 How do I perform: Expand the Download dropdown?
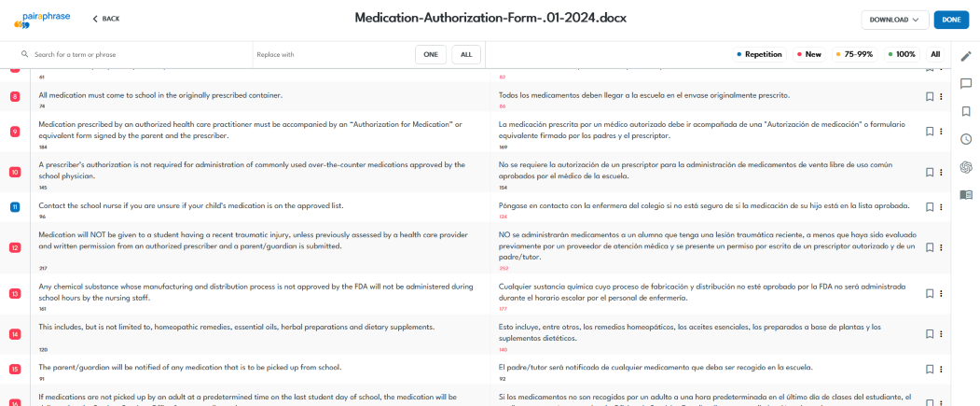pos(894,20)
